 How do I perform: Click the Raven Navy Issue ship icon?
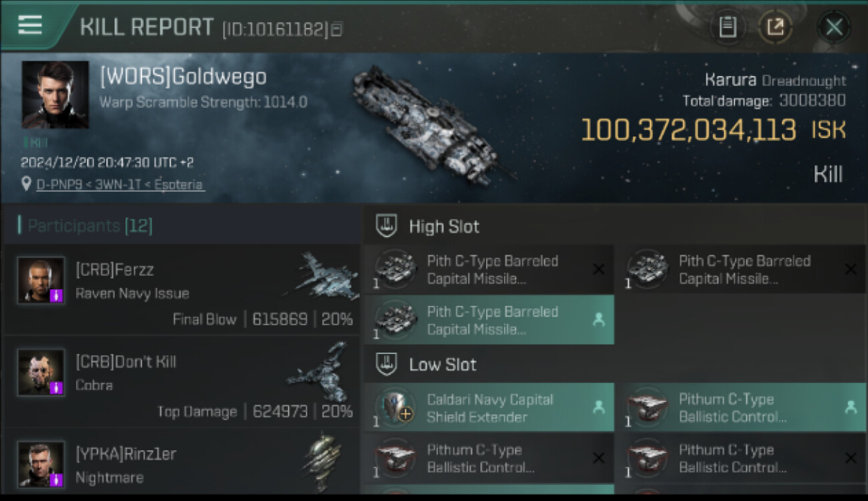(x=320, y=275)
